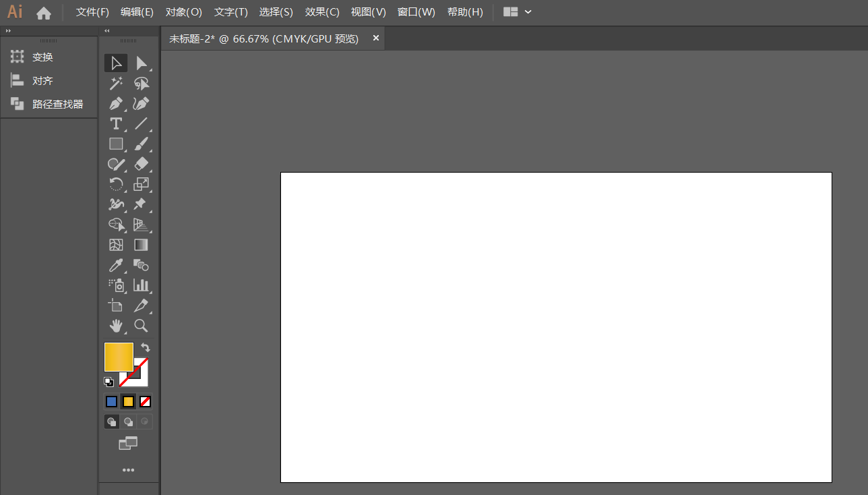Open the 帮助(H) menu
The image size is (868, 495).
(x=465, y=12)
